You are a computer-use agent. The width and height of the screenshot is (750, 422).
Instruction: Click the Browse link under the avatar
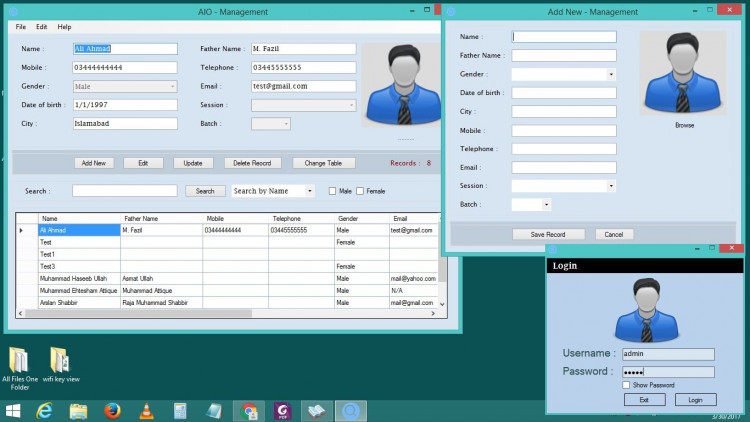[684, 125]
